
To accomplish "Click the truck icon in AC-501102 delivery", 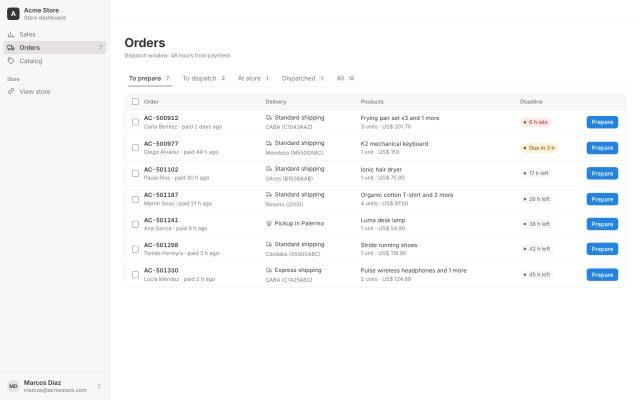I will 269,169.
